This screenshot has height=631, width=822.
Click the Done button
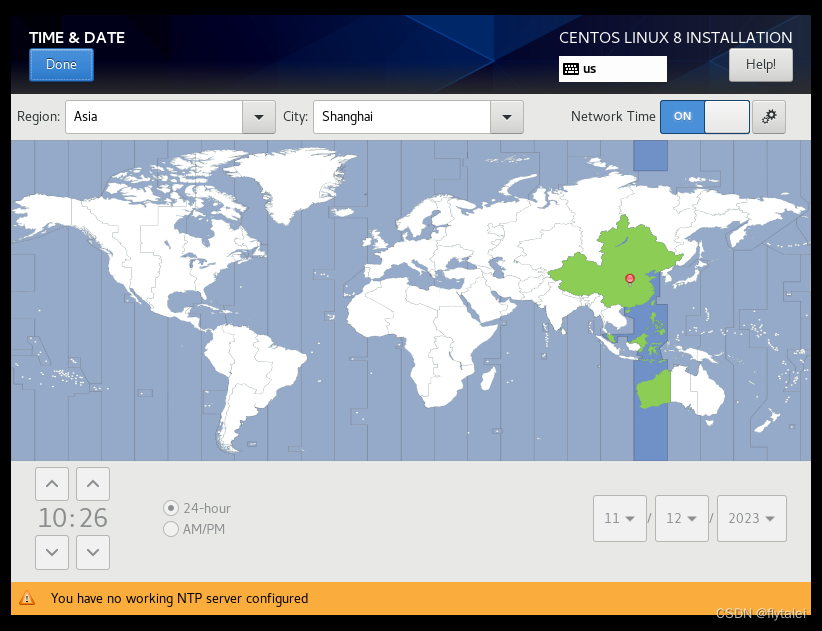coord(61,65)
